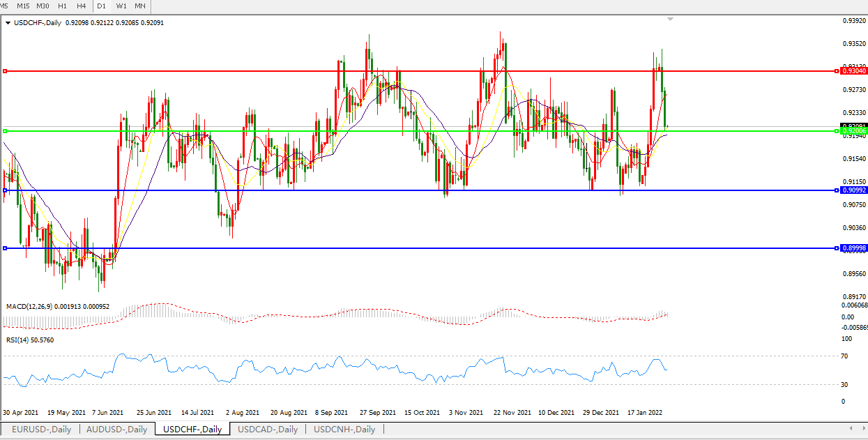Click the chart shift triangle marker
Screen dimensions: 868x440
pos(670,20)
